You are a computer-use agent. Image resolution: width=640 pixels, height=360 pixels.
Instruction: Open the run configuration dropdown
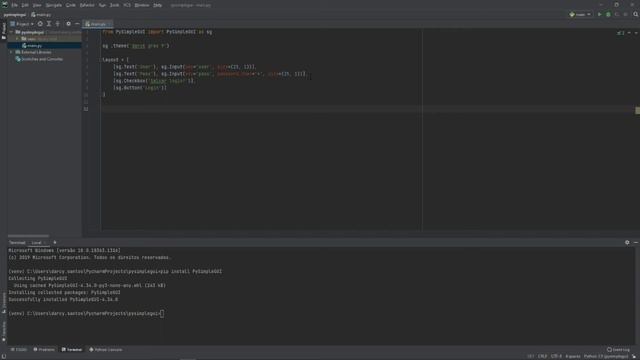pyautogui.click(x=580, y=14)
